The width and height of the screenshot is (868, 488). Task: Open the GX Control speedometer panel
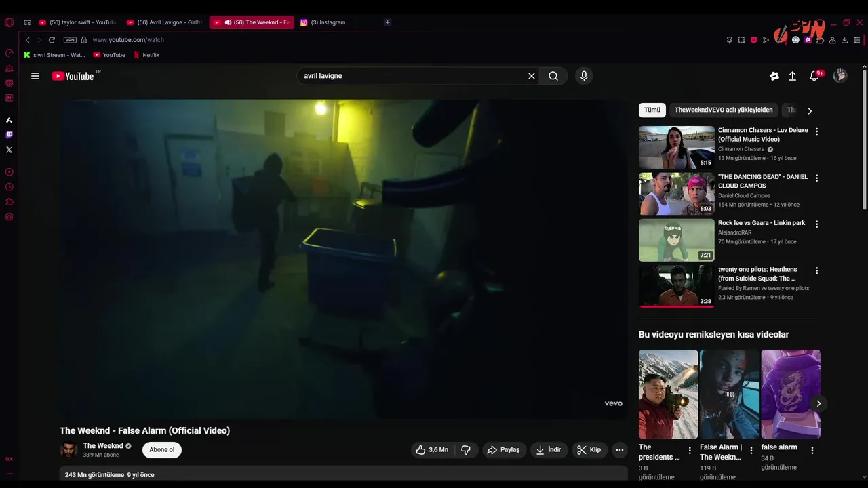[9, 53]
